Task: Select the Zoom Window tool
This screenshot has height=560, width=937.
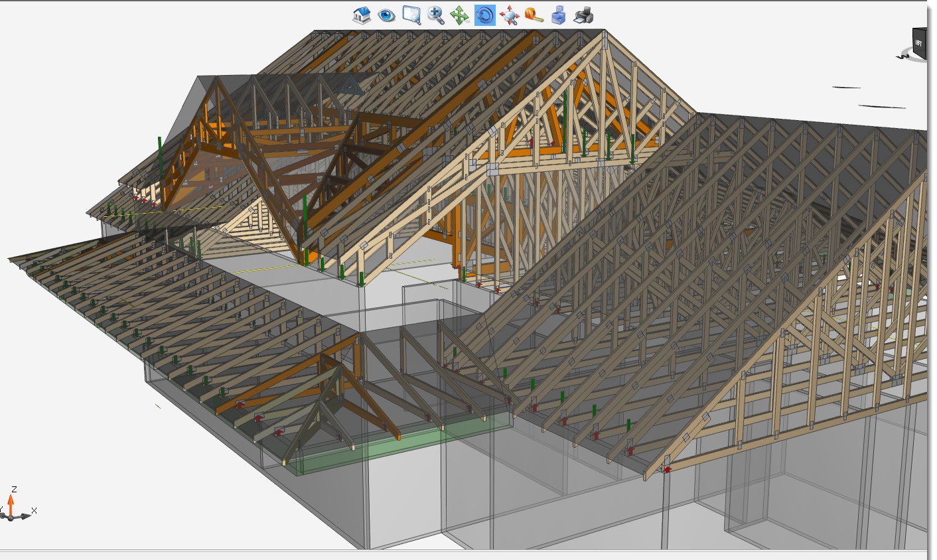Action: pyautogui.click(x=411, y=15)
